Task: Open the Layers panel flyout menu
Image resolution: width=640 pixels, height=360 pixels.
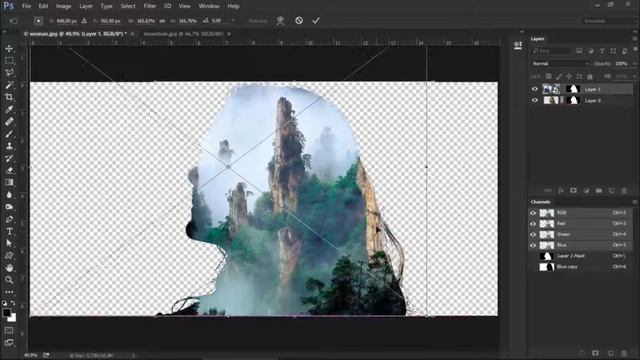Action: tap(635, 39)
